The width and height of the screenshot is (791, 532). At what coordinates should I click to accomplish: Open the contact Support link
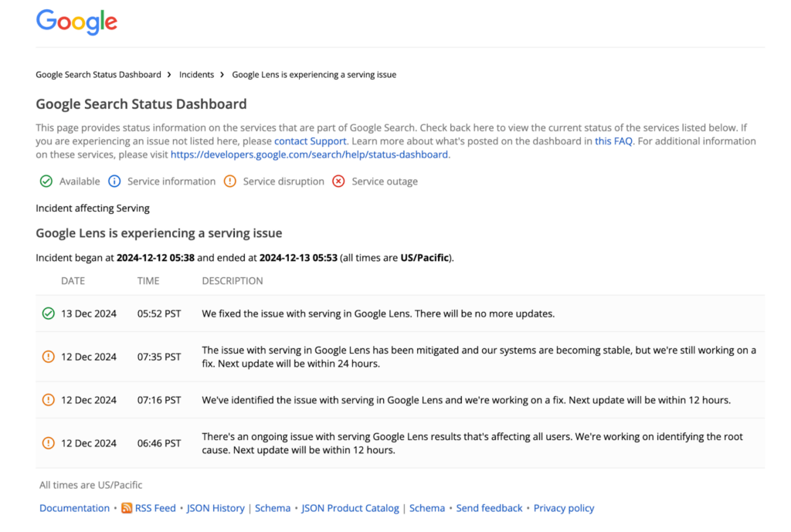[310, 141]
